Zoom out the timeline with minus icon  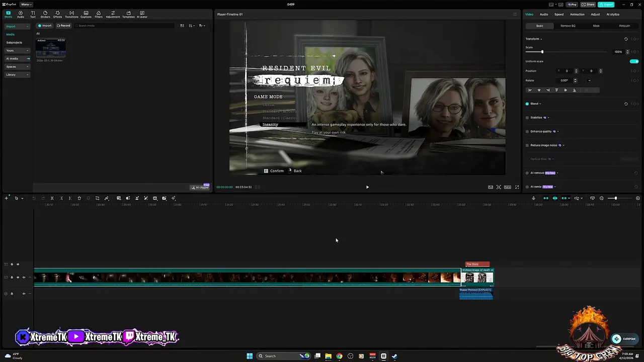pos(602,198)
